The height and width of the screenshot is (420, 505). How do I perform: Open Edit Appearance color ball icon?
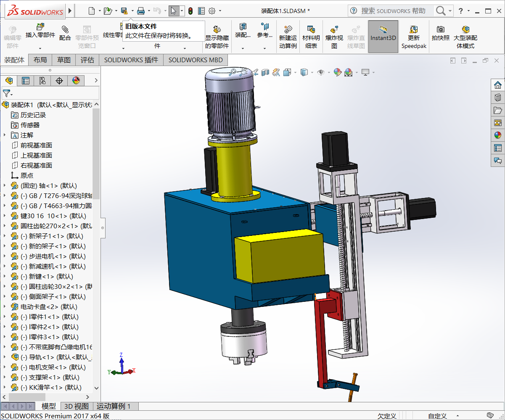pos(337,72)
